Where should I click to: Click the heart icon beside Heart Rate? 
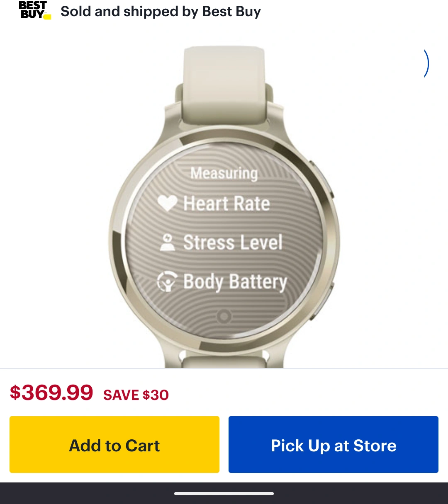[x=168, y=203]
